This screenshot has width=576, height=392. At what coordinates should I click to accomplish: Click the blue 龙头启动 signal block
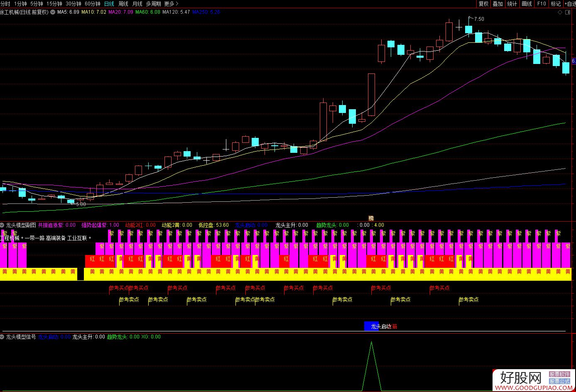click(371, 326)
